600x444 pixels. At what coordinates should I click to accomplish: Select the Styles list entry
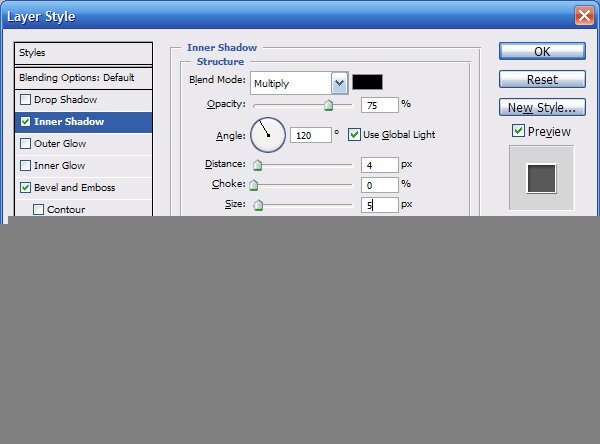pyautogui.click(x=83, y=53)
